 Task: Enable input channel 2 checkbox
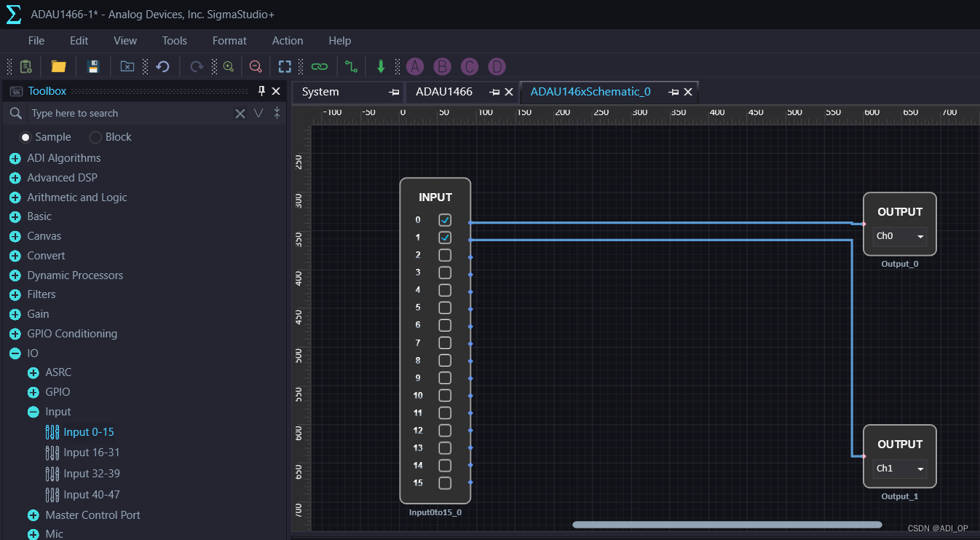point(445,255)
